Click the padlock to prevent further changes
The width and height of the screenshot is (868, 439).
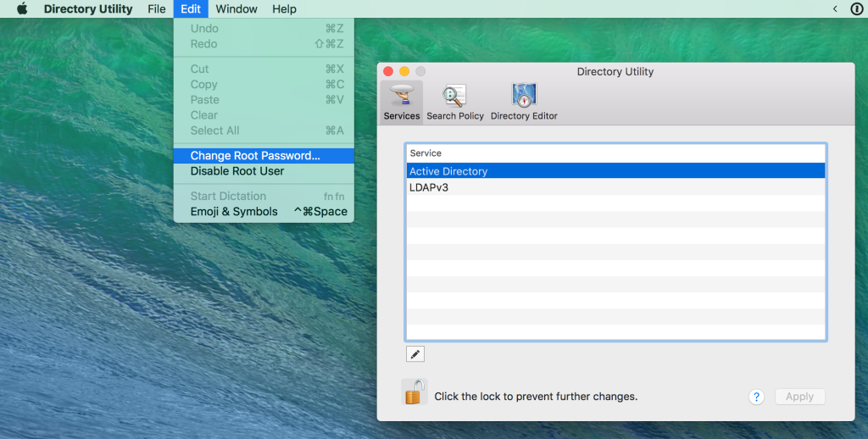414,392
